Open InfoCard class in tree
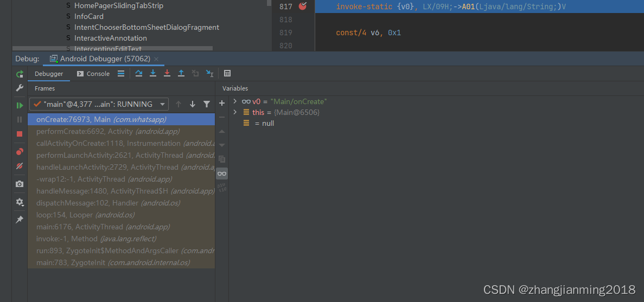This screenshot has width=644, height=302. (89, 16)
